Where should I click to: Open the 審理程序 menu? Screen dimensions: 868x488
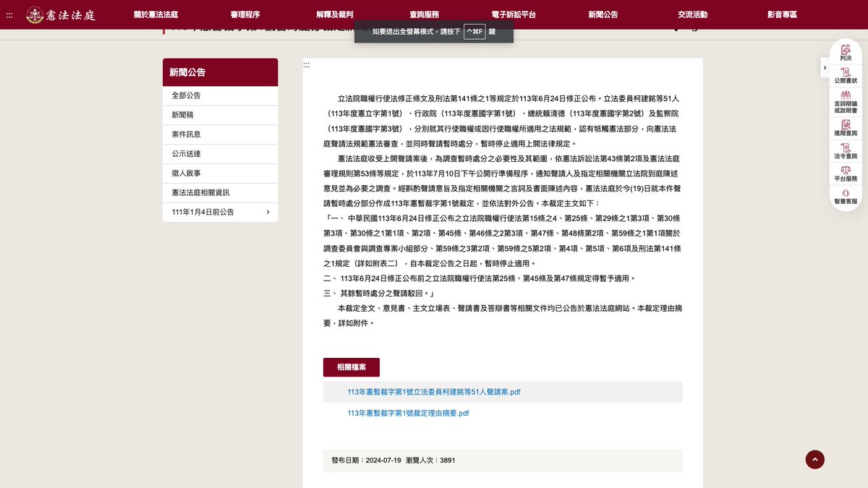coord(245,14)
